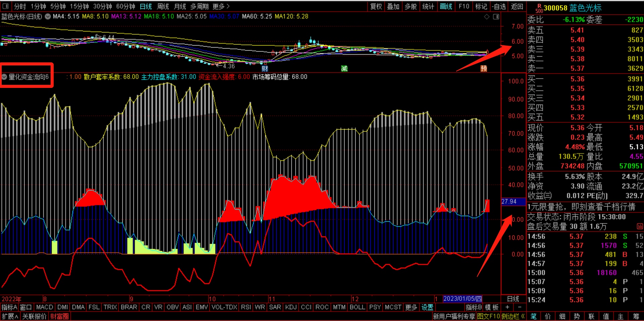
Task: Zoom out chart with the − button
Action: pyautogui.click(x=520, y=307)
